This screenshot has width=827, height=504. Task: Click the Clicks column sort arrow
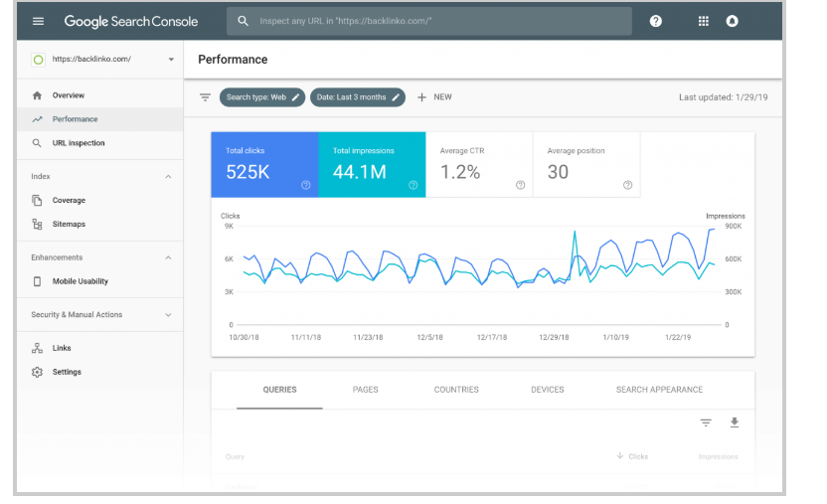tap(620, 455)
